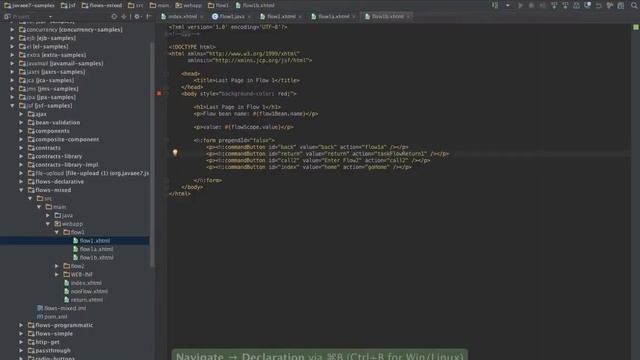The height and width of the screenshot is (360, 640).
Task: Click the Run play button
Action: tap(520, 5)
